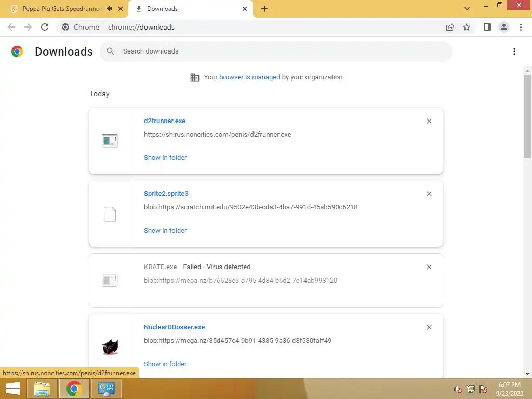
Task: Open the Control Panel taskbar icon
Action: pos(106,389)
